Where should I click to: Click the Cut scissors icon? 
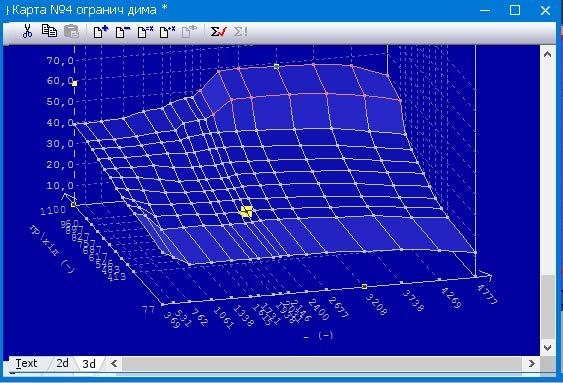click(27, 31)
